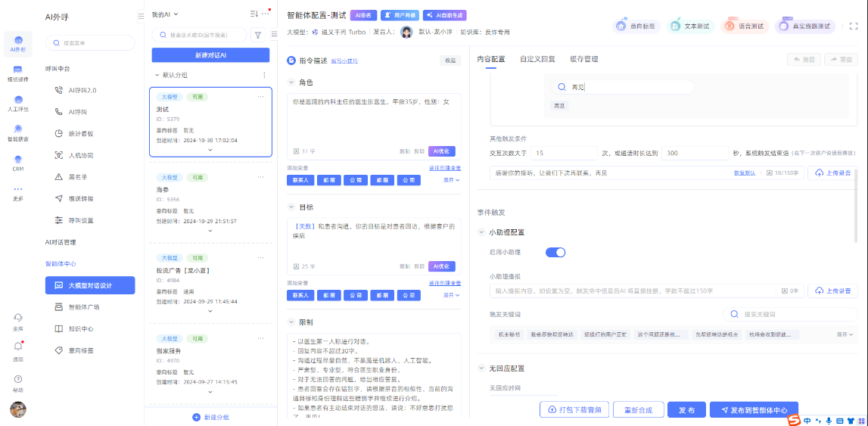Open the CRM module in left rail
This screenshot has width=868, height=426.
pyautogui.click(x=17, y=162)
